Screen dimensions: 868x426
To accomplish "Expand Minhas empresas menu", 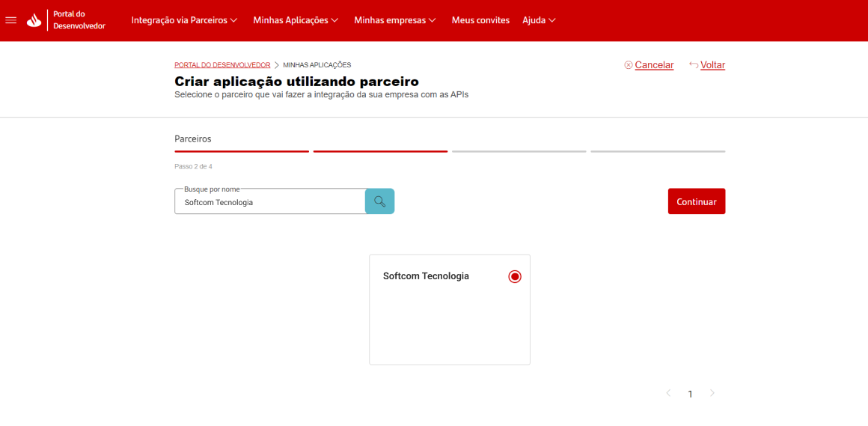I will (395, 20).
